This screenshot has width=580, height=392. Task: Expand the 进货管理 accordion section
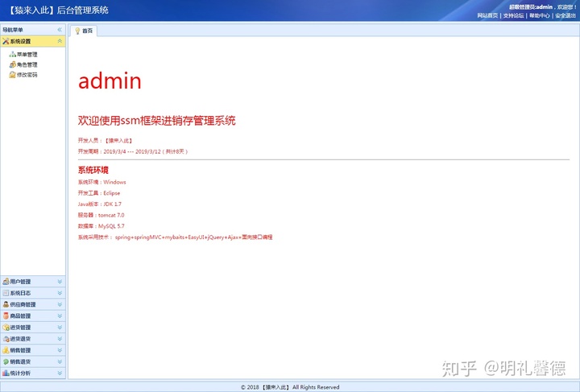tap(60, 328)
